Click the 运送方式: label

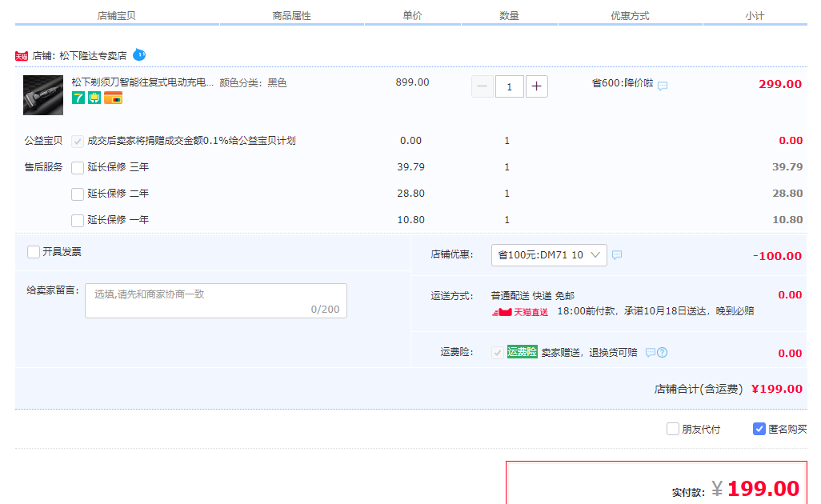(451, 296)
